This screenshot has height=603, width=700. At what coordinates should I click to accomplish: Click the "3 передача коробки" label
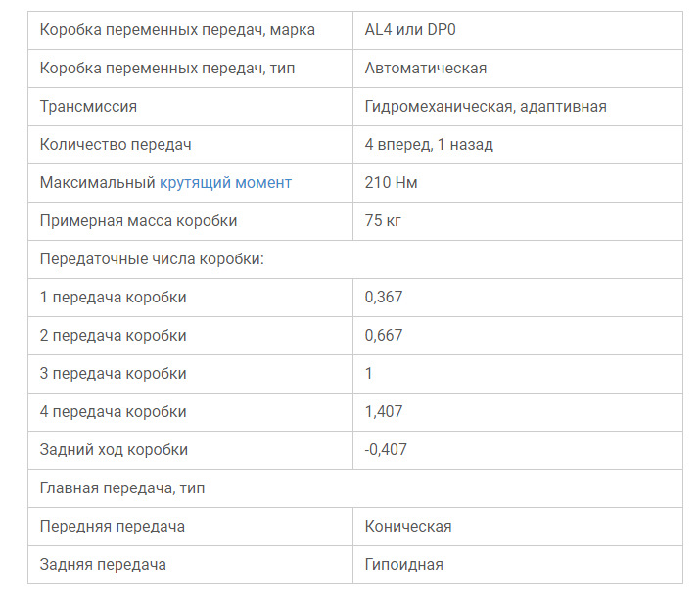coord(113,374)
